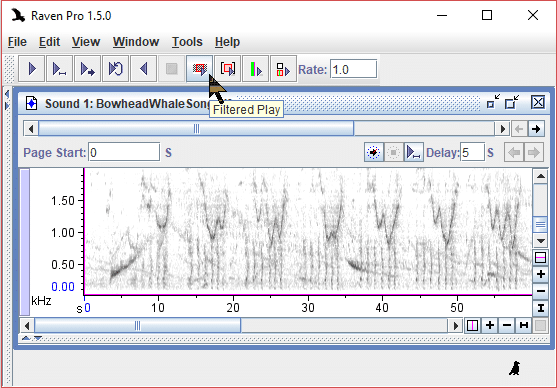Click the page scrollbar right arrow
The width and height of the screenshot is (557, 388).
pos(502,129)
